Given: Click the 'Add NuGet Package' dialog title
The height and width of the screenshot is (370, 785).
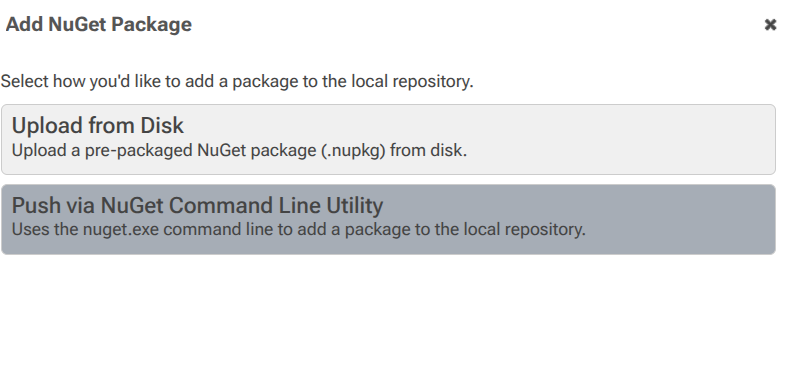Looking at the screenshot, I should coord(99,24).
